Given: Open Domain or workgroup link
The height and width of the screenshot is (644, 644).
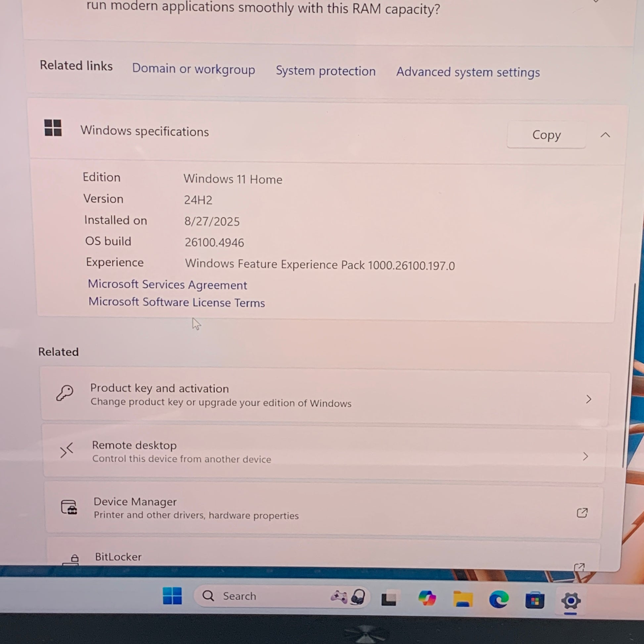Looking at the screenshot, I should click(x=193, y=69).
